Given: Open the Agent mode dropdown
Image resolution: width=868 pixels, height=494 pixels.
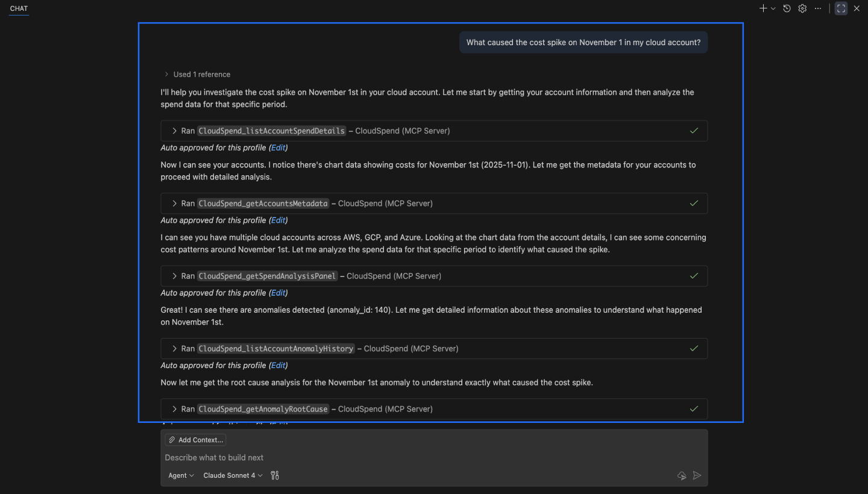Looking at the screenshot, I should tap(181, 475).
